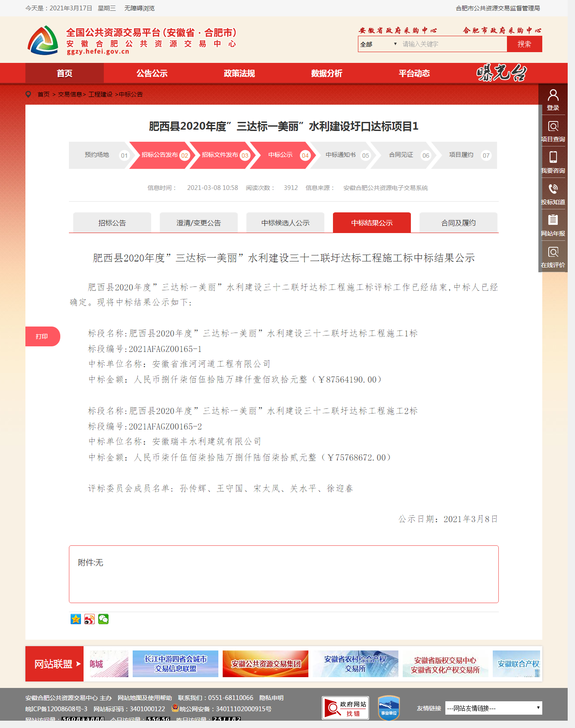
Task: Click the 投标知道 call icon
Action: pos(553,189)
